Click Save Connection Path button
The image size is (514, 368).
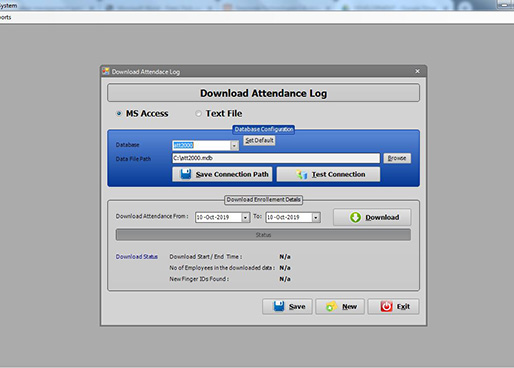[x=222, y=174]
